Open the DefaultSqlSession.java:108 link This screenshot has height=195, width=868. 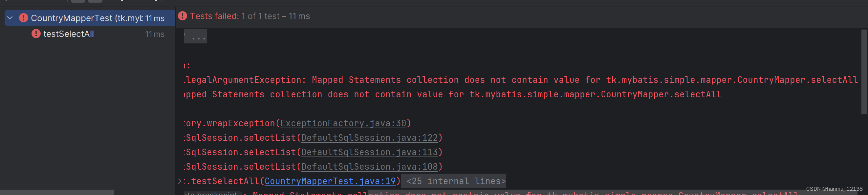point(370,166)
